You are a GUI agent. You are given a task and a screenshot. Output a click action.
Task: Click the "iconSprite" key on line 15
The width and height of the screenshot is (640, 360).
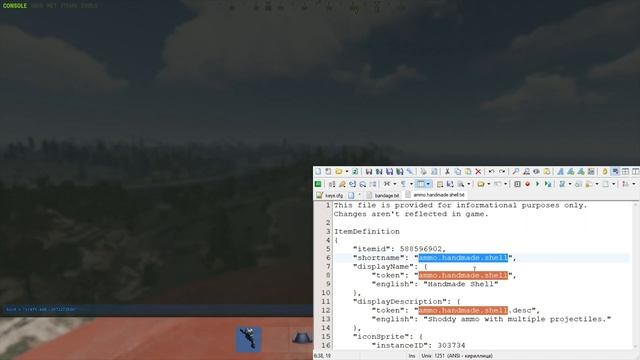[x=382, y=337]
